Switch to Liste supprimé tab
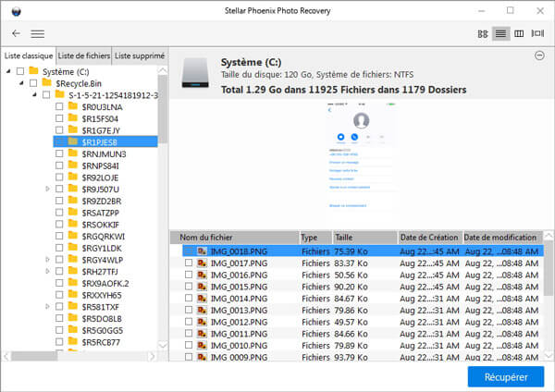The image size is (555, 392). click(x=140, y=55)
